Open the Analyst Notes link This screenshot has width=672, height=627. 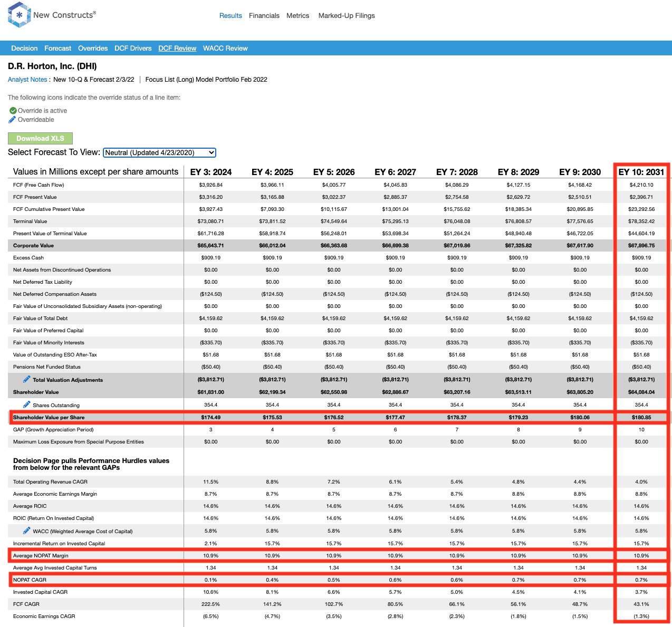point(27,80)
